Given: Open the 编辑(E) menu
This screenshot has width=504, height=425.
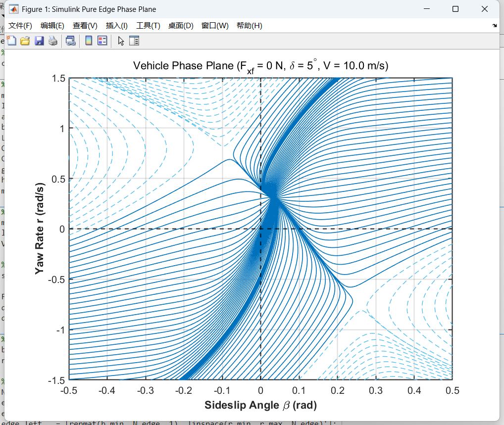Looking at the screenshot, I should (52, 26).
